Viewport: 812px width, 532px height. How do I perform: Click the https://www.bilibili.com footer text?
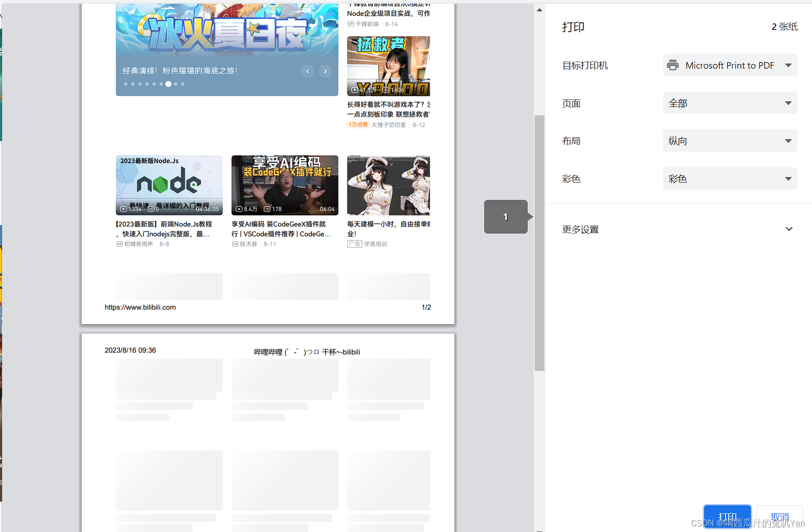point(140,307)
